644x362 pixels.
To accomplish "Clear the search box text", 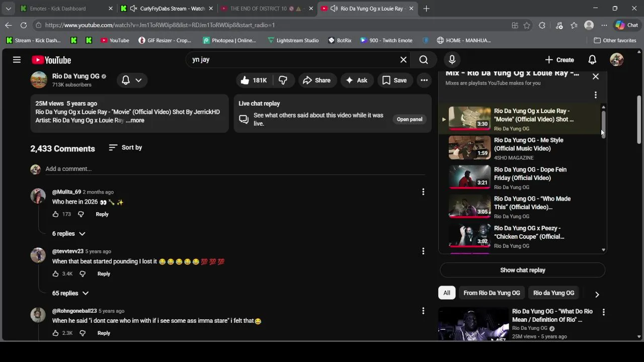I will (x=403, y=60).
